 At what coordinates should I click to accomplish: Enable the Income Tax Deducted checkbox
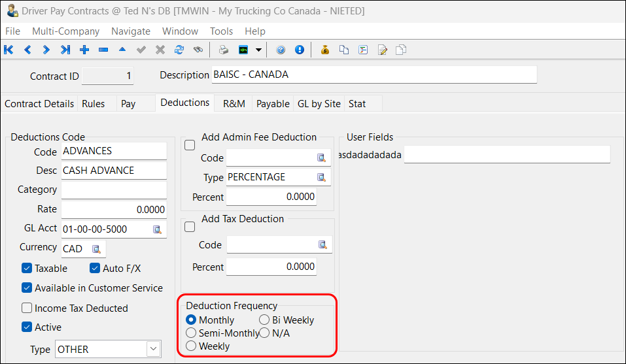(x=27, y=308)
